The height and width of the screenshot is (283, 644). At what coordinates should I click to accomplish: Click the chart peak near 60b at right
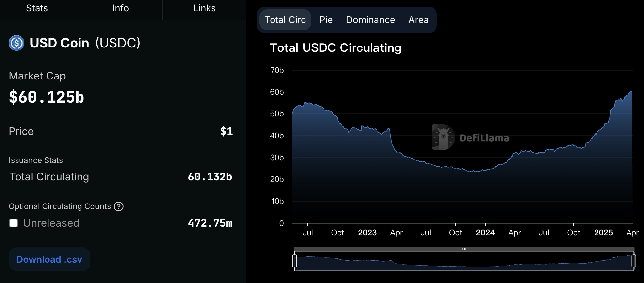[631, 92]
